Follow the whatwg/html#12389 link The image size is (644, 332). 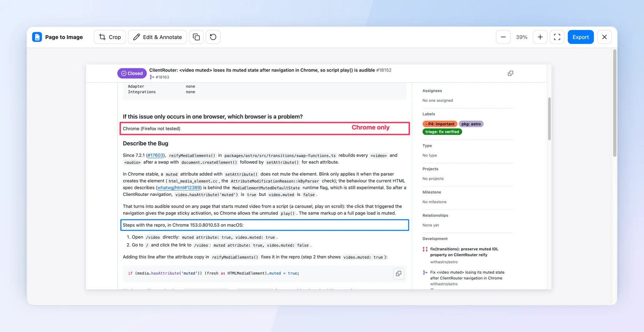179,188
